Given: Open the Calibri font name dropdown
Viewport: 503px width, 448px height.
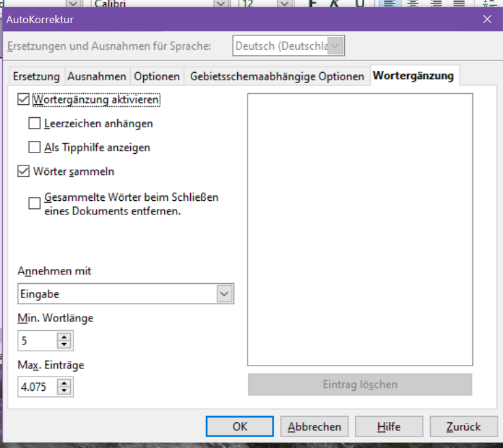Looking at the screenshot, I should coord(220,4).
